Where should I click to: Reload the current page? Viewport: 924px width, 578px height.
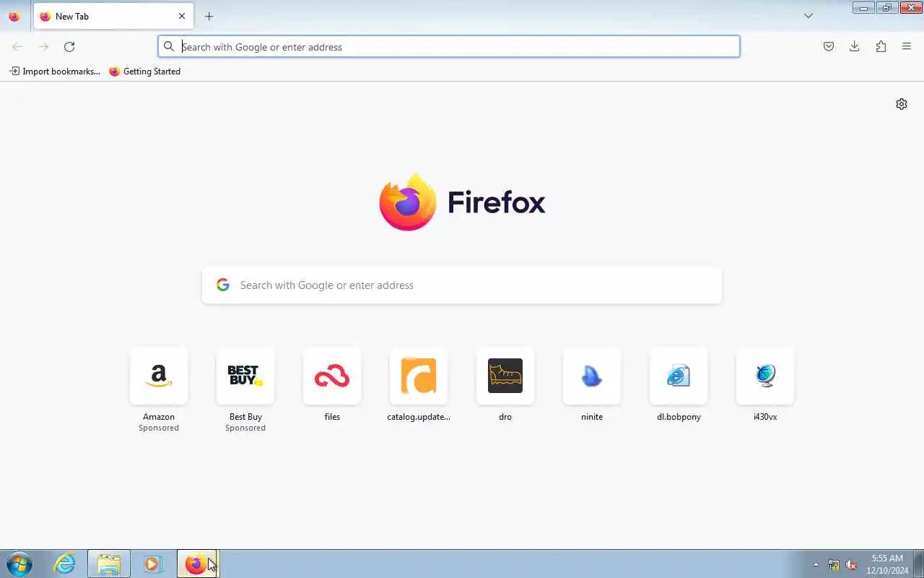click(69, 47)
